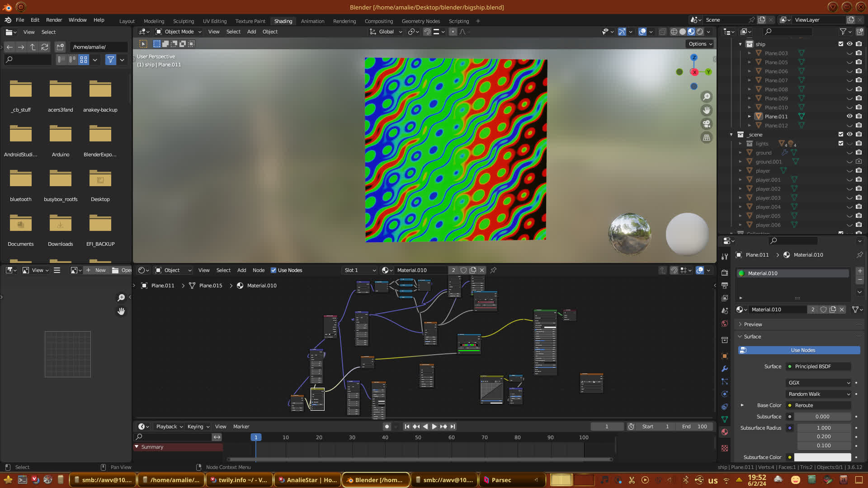Click the pin icon in node editor header
Image resolution: width=868 pixels, height=488 pixels.
[x=493, y=270]
